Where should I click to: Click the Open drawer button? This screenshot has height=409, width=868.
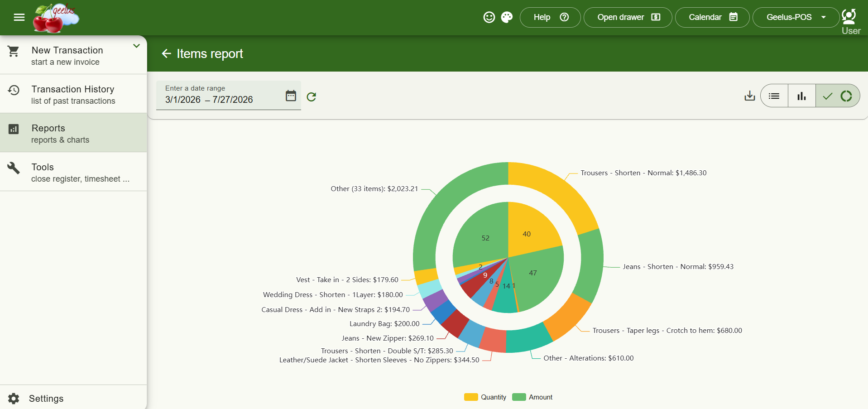click(x=628, y=17)
